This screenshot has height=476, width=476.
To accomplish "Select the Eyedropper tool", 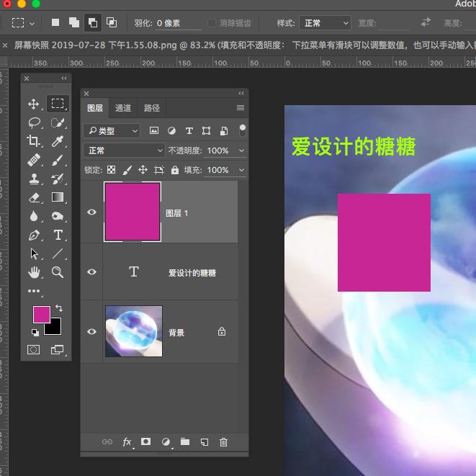I will tap(58, 141).
